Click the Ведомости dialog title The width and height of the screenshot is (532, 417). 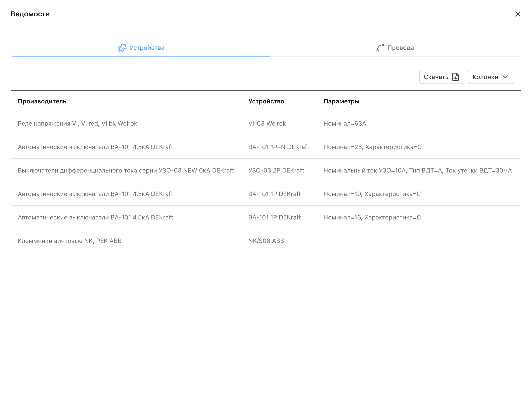pos(30,14)
